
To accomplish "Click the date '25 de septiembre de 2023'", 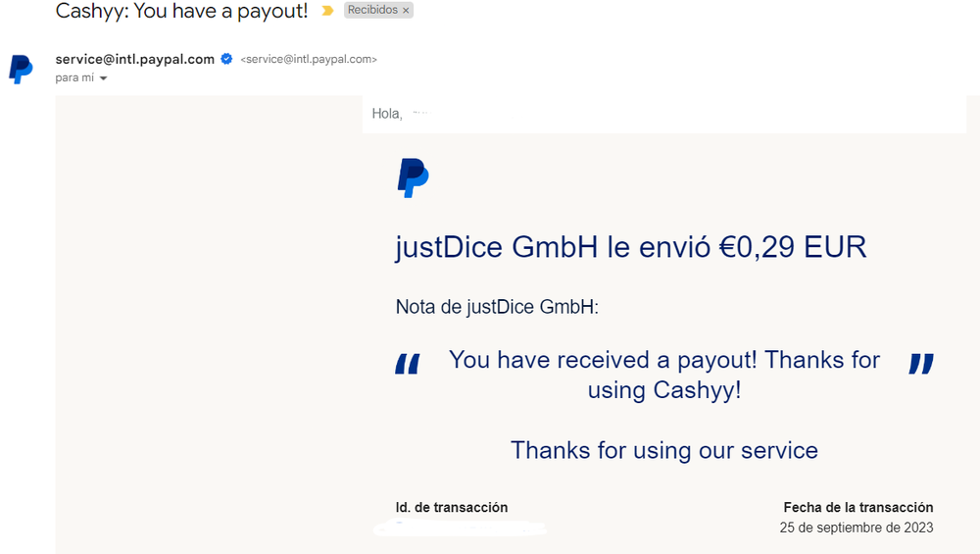I will click(x=857, y=528).
